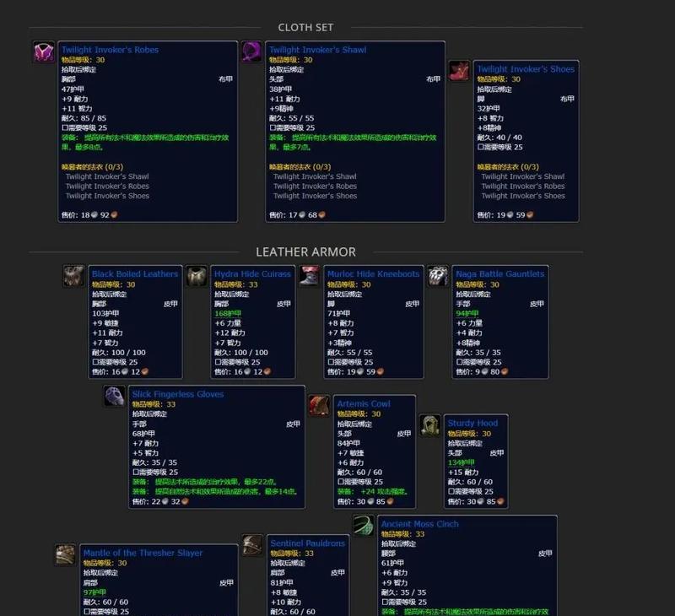Click the Sentinel Pauldrons title link
This screenshot has width=675, height=616.
point(307,543)
